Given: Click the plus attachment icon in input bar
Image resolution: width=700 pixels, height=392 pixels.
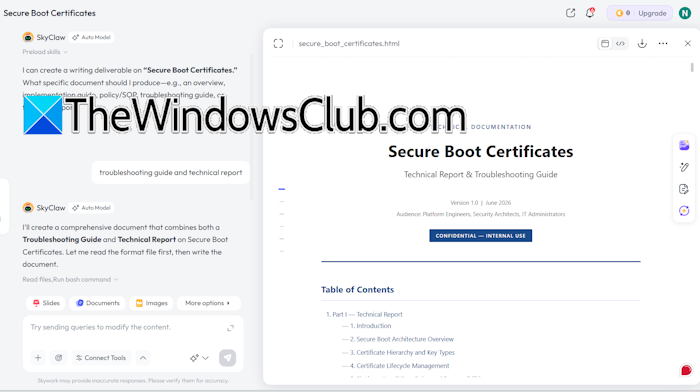Looking at the screenshot, I should [38, 358].
